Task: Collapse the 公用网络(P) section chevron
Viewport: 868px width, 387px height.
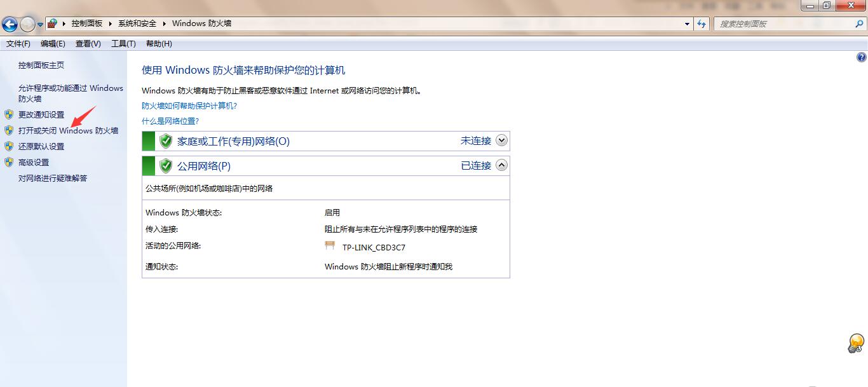Action: (501, 165)
